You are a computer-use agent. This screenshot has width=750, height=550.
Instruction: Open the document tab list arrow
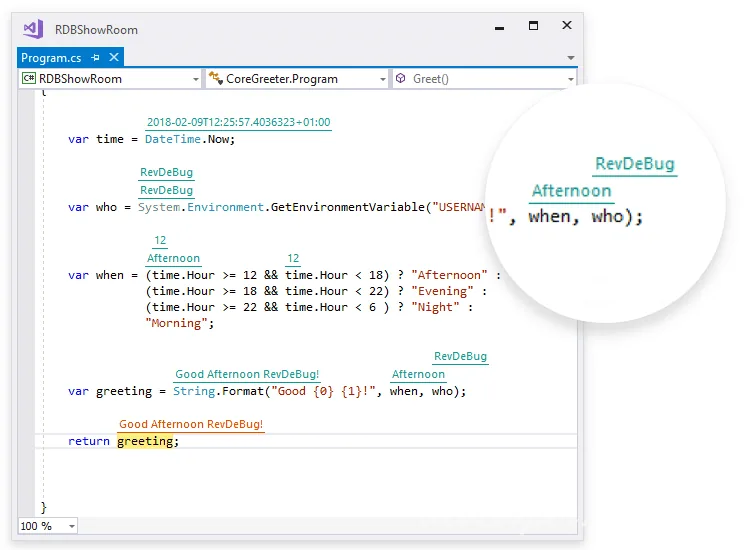[x=571, y=58]
